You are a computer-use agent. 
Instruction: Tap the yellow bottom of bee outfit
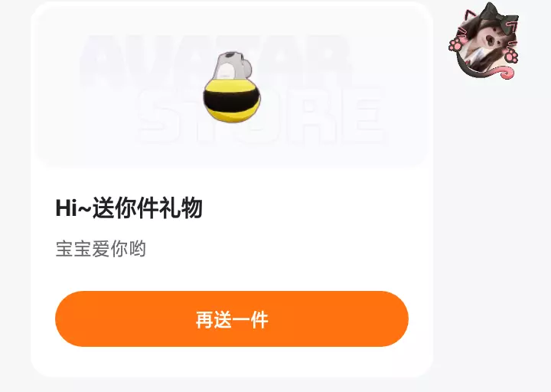[x=232, y=113]
